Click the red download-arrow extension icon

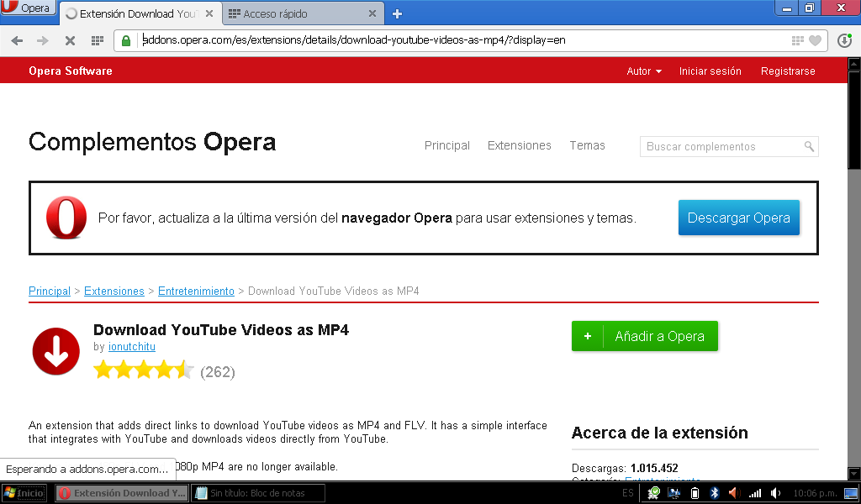pyautogui.click(x=56, y=351)
